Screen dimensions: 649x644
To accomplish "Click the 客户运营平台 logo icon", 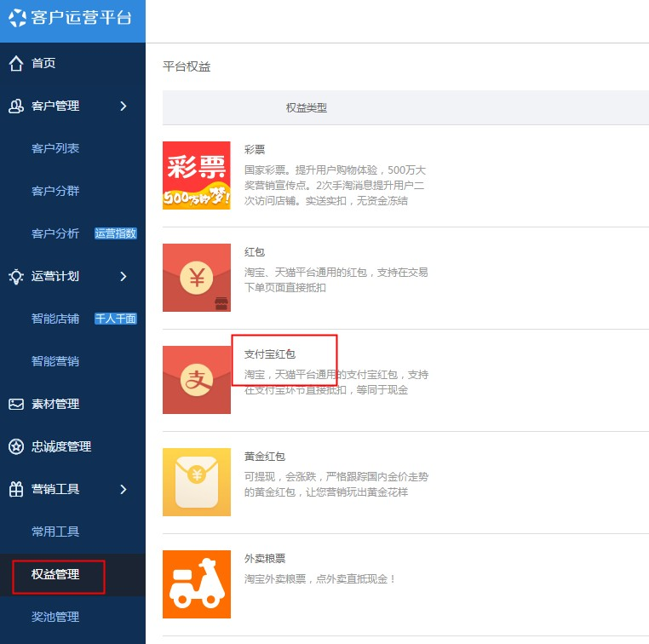I will tap(18, 18).
